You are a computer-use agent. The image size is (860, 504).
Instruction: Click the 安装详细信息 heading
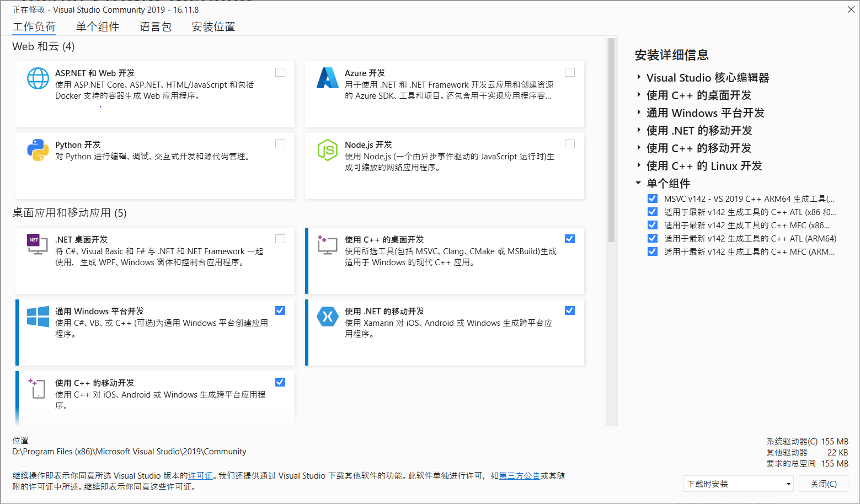[671, 55]
